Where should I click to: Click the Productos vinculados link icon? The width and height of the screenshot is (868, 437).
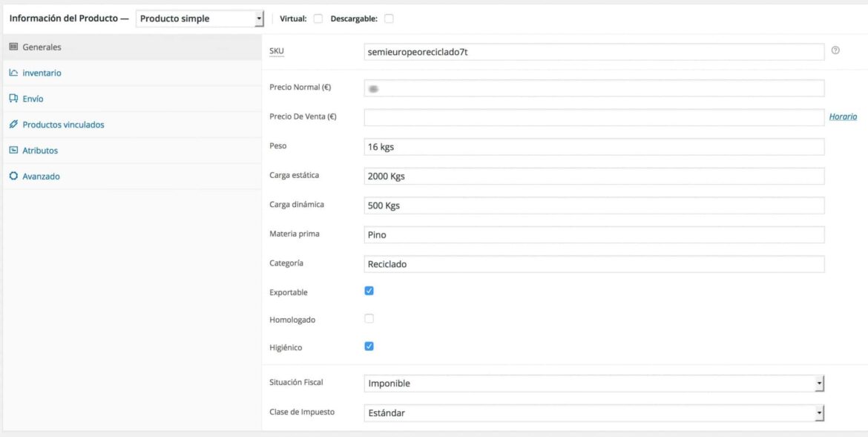(13, 124)
